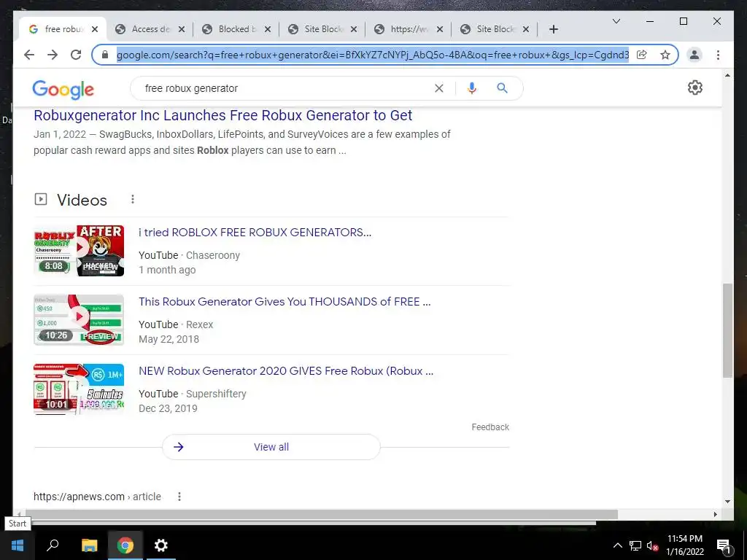Click the muted volume tray icon

coord(652,545)
